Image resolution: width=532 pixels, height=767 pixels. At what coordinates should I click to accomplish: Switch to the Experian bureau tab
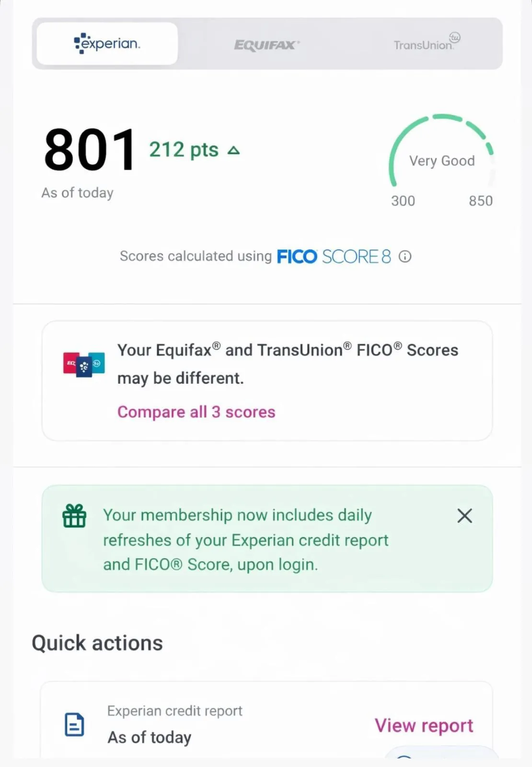(x=107, y=44)
